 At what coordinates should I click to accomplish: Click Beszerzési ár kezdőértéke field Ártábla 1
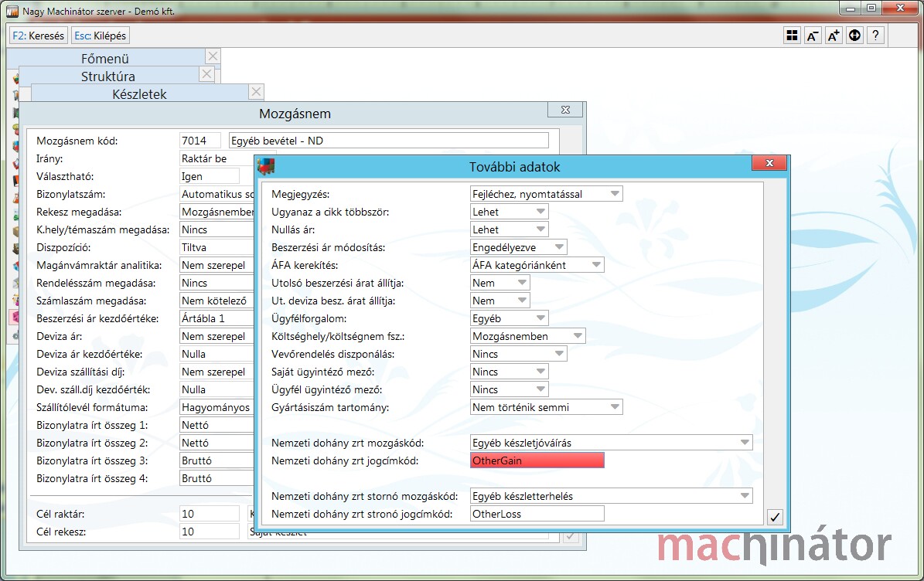click(x=217, y=318)
